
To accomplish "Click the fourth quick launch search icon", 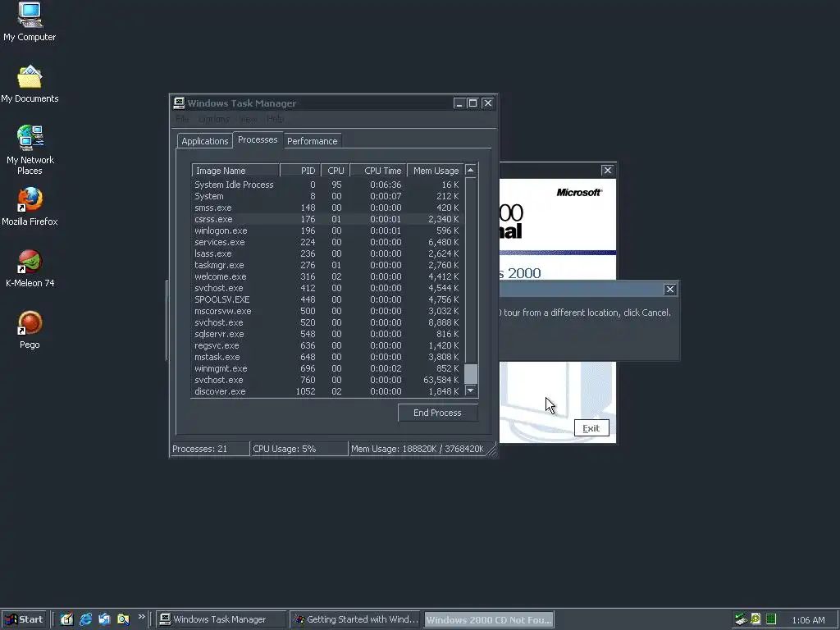I will click(x=123, y=619).
